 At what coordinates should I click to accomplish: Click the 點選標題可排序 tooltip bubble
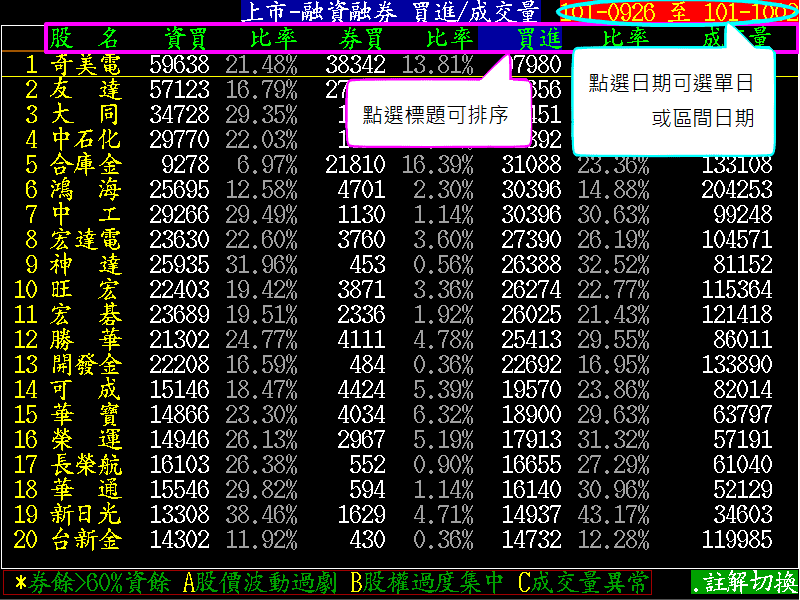[x=434, y=114]
